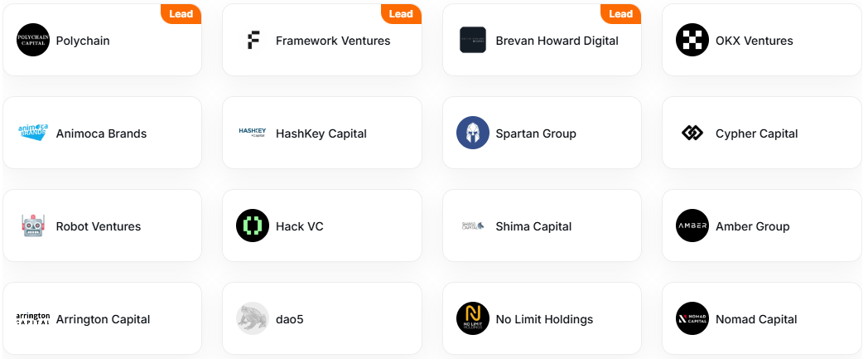Click the Polychain Capital round logo
This screenshot has height=359, width=868.
[x=33, y=40]
